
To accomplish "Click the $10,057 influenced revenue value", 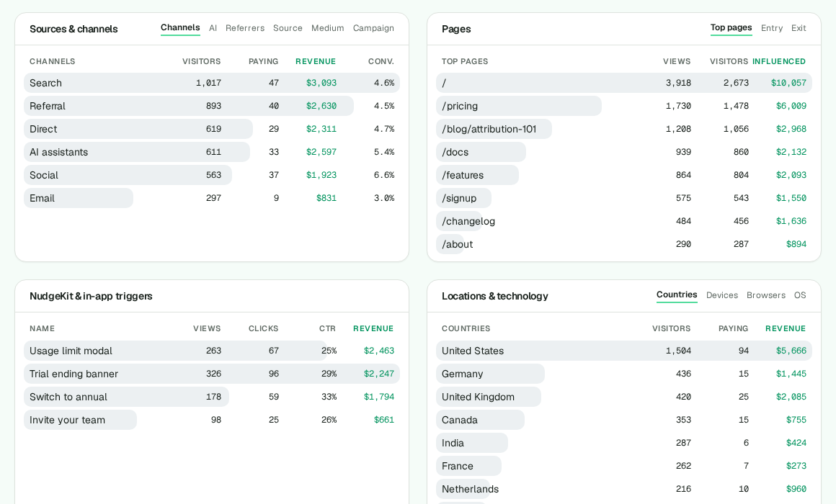I will point(788,83).
